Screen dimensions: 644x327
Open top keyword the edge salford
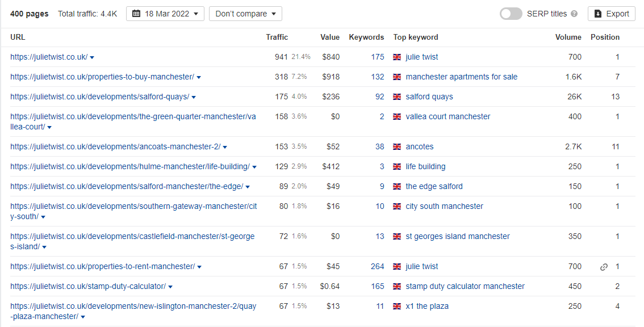click(x=434, y=187)
